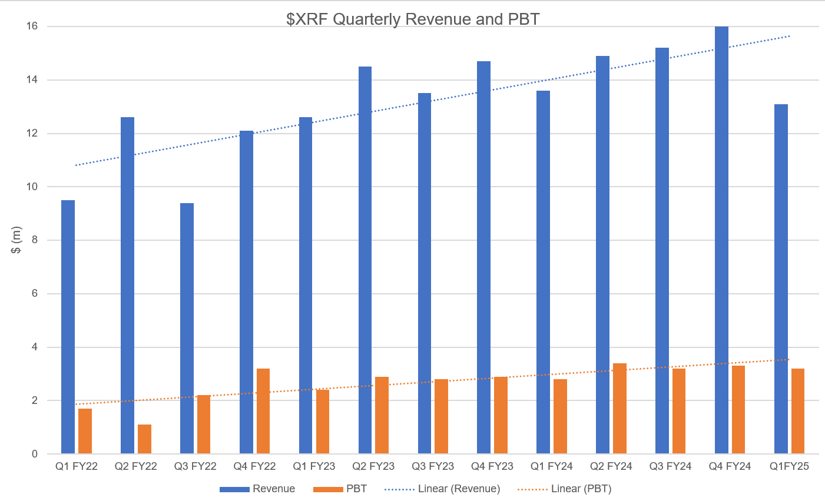Image resolution: width=825 pixels, height=504 pixels.
Task: Click the Q1 FY24 axis label
Action: click(x=552, y=466)
